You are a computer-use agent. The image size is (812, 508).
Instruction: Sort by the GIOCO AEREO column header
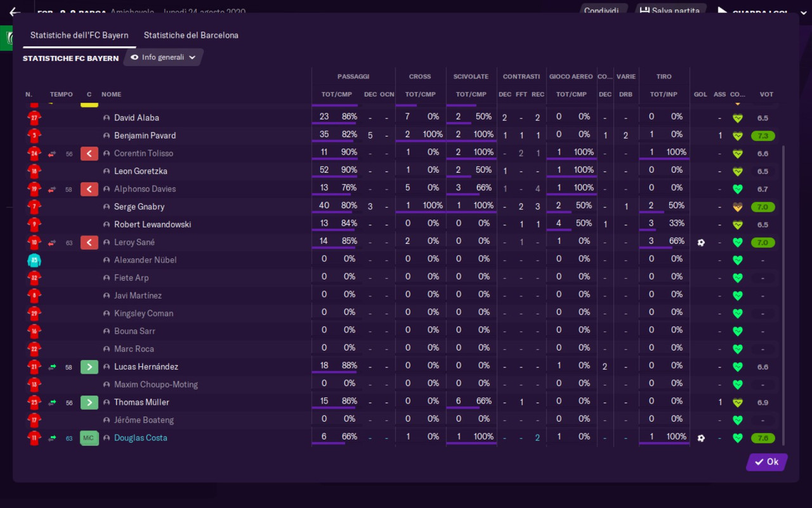[571, 76]
